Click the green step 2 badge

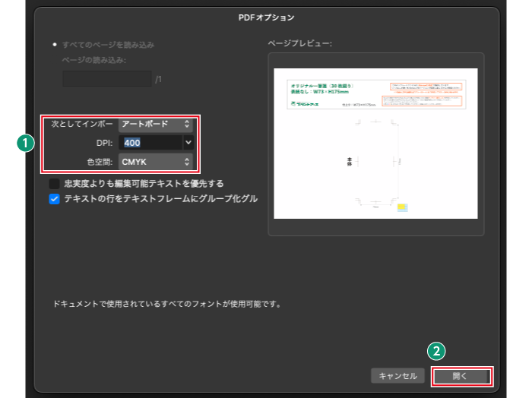point(436,352)
